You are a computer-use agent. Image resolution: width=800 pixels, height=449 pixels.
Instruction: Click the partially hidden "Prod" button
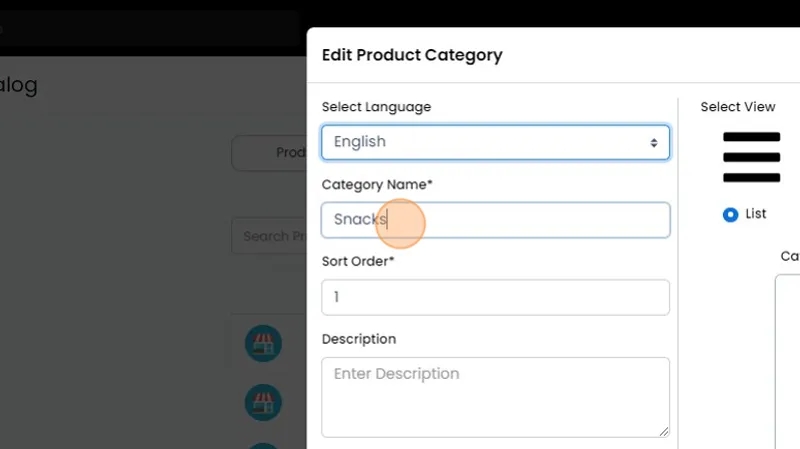coord(270,153)
